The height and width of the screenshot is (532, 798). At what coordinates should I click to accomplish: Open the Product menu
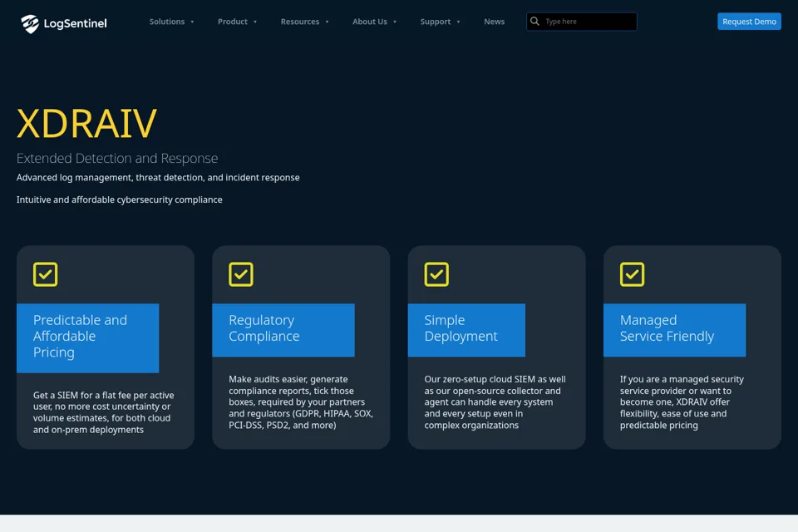(233, 22)
